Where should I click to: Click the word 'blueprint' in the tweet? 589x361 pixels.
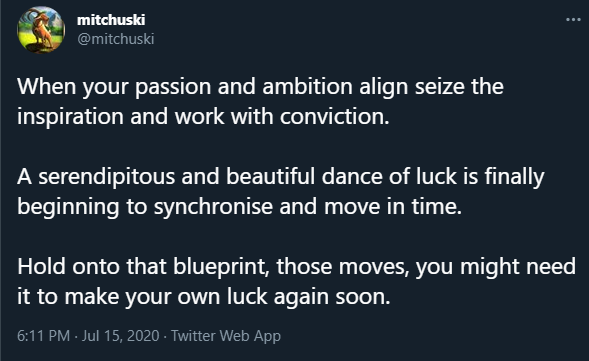pyautogui.click(x=221, y=267)
